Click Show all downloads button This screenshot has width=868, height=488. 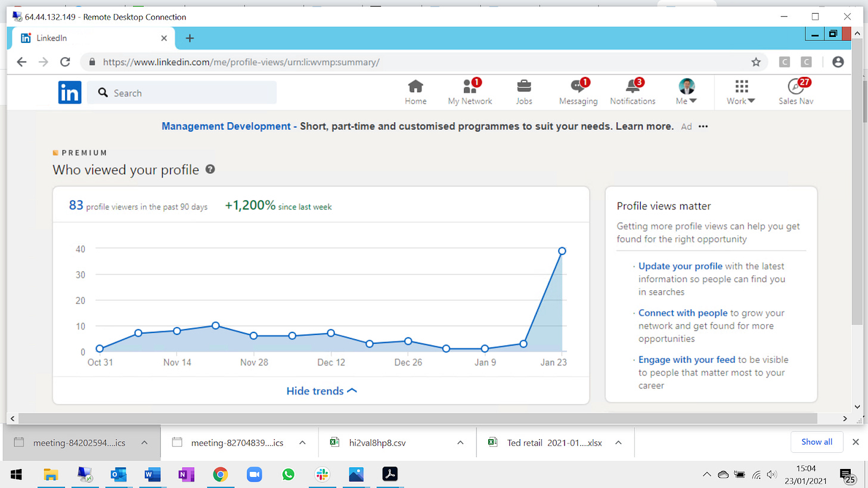point(817,442)
